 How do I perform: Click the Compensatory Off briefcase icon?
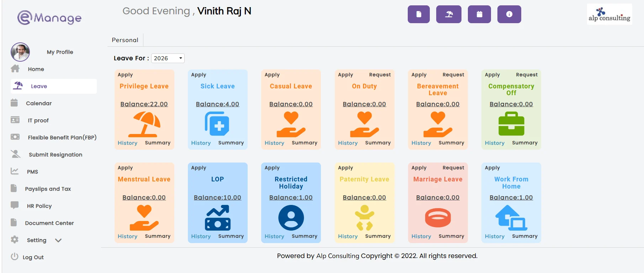pos(511,124)
